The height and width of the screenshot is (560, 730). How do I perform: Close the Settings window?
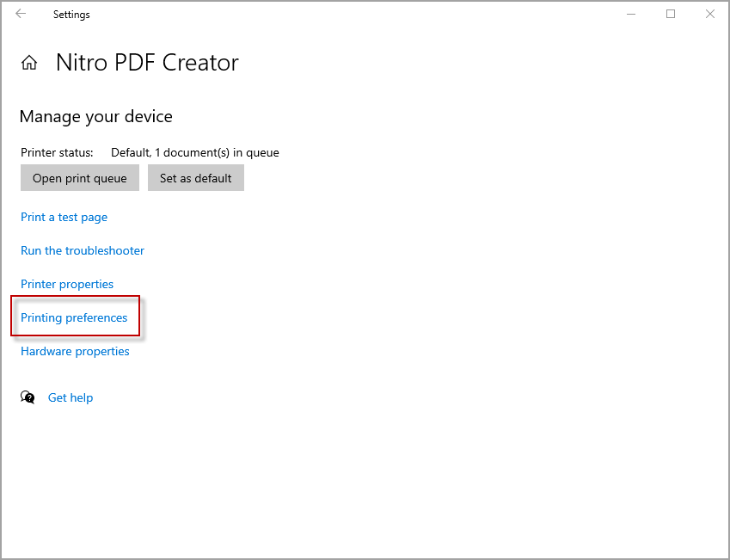point(710,14)
